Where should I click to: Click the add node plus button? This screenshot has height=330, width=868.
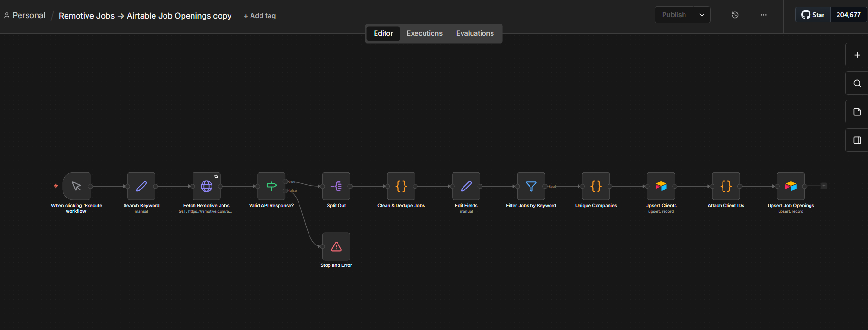point(857,55)
